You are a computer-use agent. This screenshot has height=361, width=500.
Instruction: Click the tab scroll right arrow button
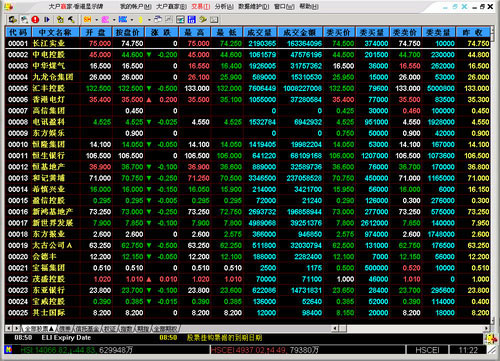17,329
